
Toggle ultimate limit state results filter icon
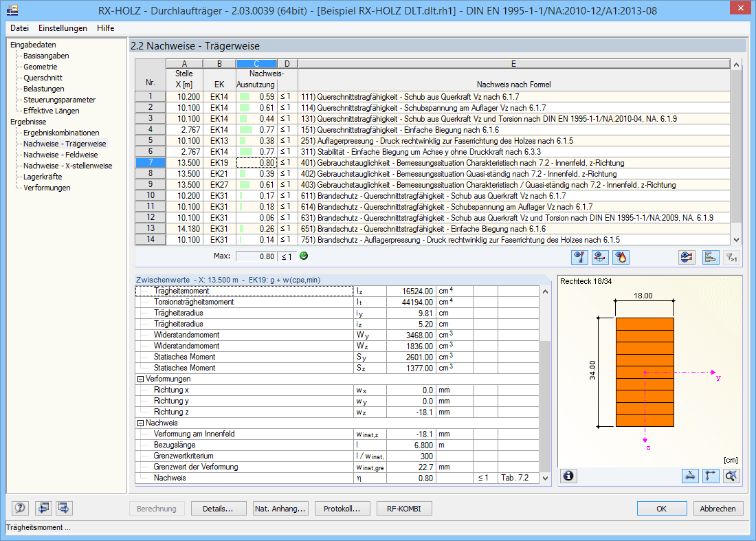[x=579, y=258]
